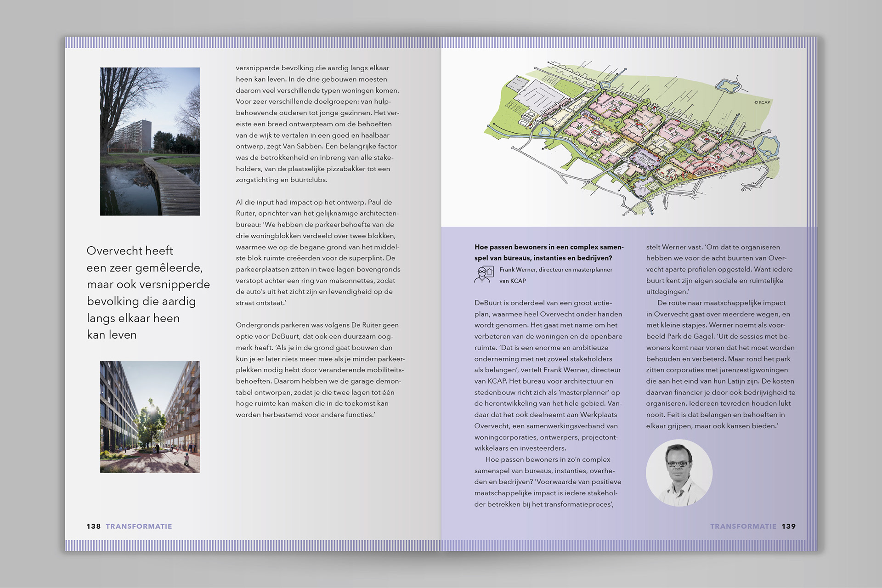Click the courtyard rendering photo
The width and height of the screenshot is (882, 588).
point(150,417)
